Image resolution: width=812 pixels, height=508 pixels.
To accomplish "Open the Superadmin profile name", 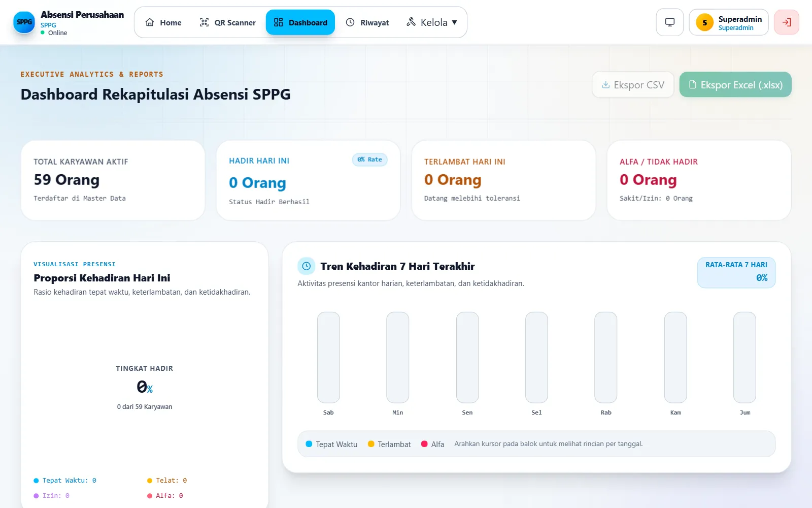I will point(740,19).
